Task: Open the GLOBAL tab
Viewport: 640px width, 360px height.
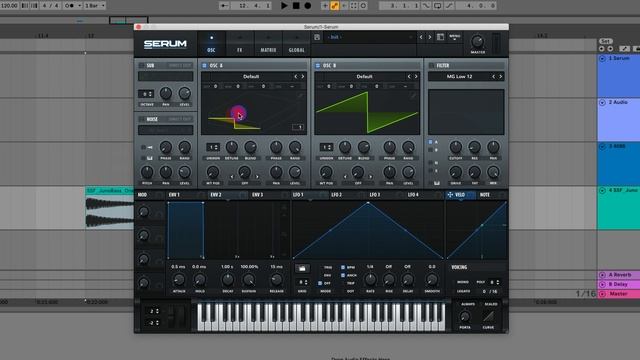Action: click(x=297, y=44)
